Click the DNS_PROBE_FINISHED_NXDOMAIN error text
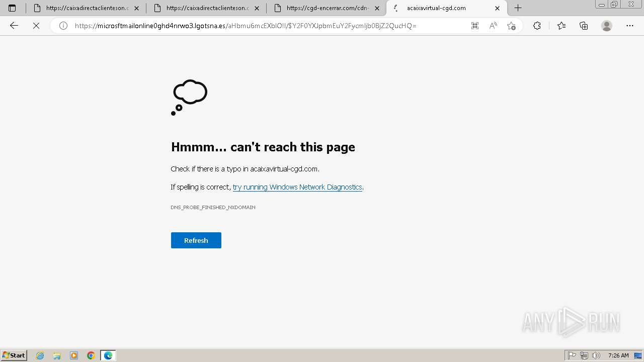644x362 pixels. (213, 207)
